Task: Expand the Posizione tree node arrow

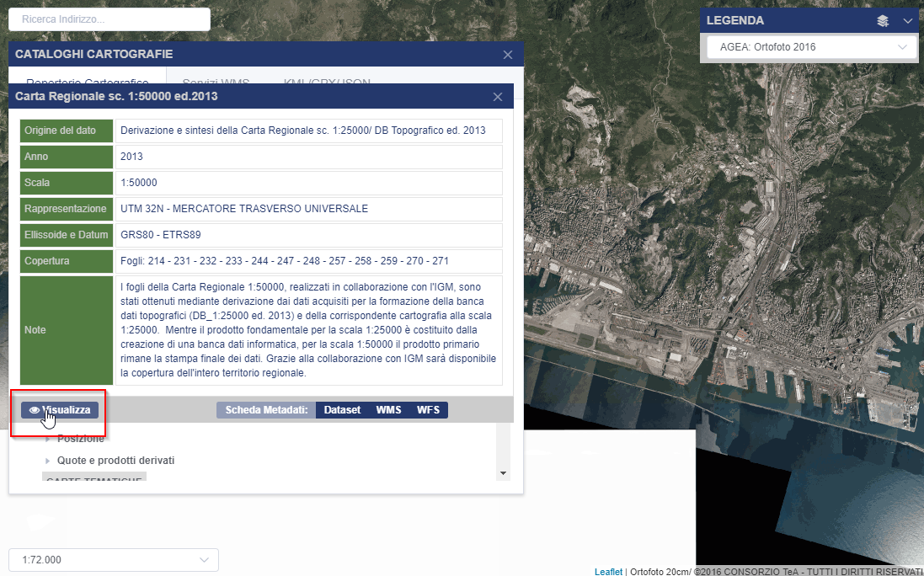Action: (x=48, y=439)
